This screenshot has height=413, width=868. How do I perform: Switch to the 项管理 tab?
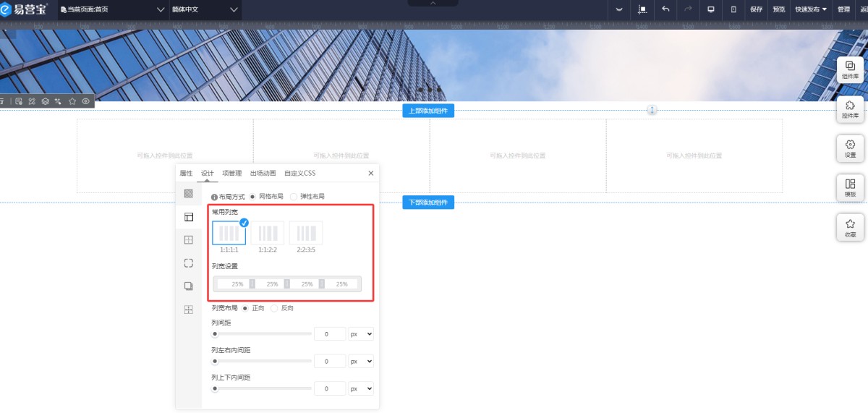[231, 173]
